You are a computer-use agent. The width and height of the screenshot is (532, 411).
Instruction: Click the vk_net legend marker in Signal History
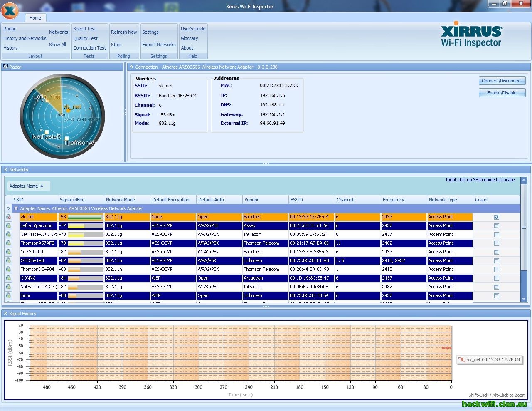tap(461, 360)
